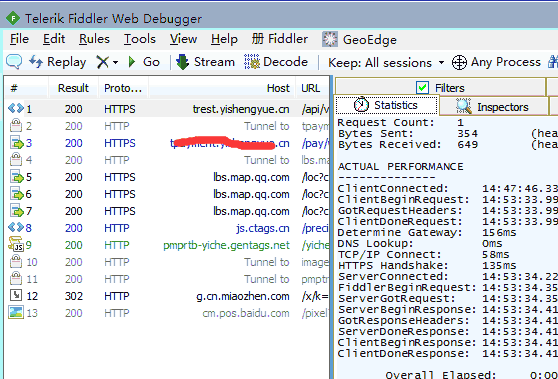558x379 pixels.
Task: Click image icon of session 13
Action: [x=16, y=312]
